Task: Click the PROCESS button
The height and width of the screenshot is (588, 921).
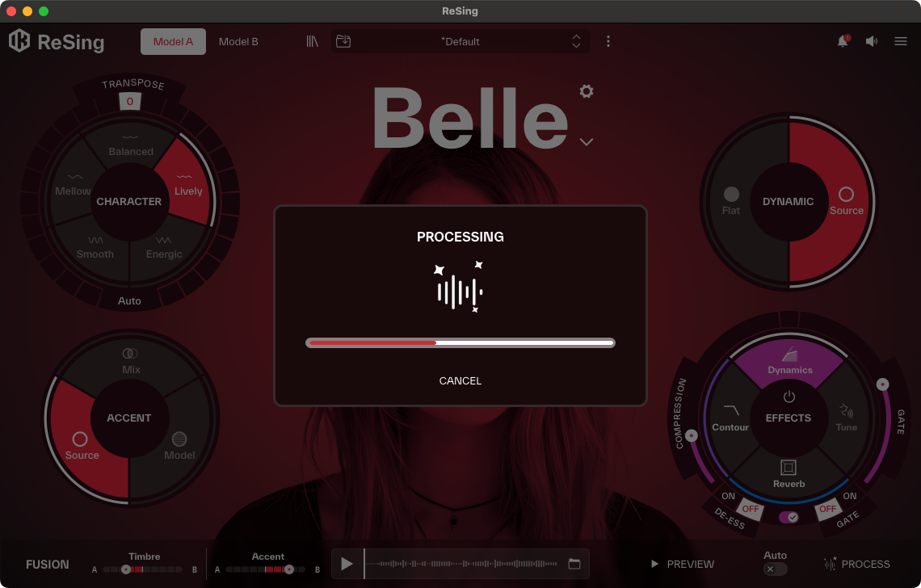Action: 857,564
